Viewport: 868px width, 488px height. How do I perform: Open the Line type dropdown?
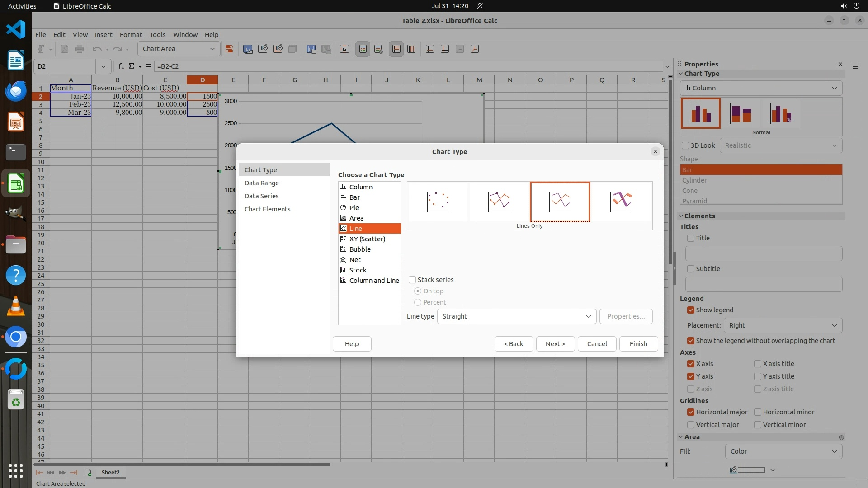[516, 316]
